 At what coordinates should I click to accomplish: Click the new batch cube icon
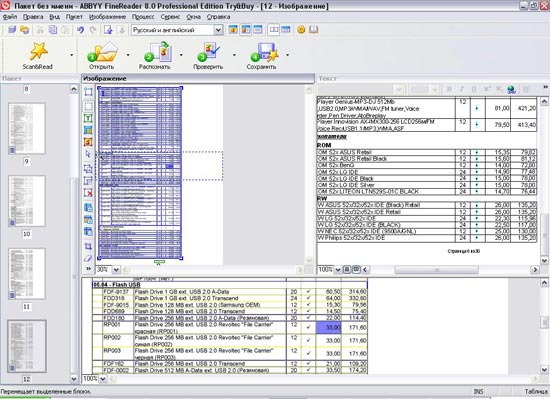point(12,30)
